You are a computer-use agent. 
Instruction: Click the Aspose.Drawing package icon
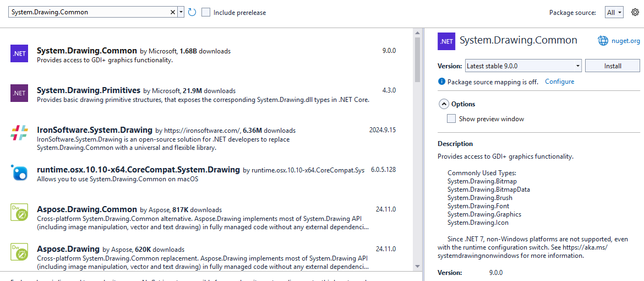19,251
